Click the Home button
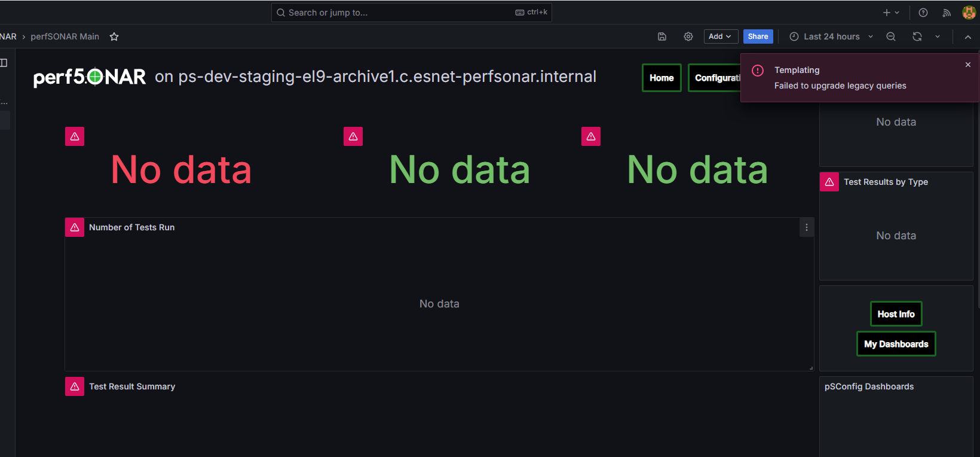The width and height of the screenshot is (980, 457). [661, 78]
